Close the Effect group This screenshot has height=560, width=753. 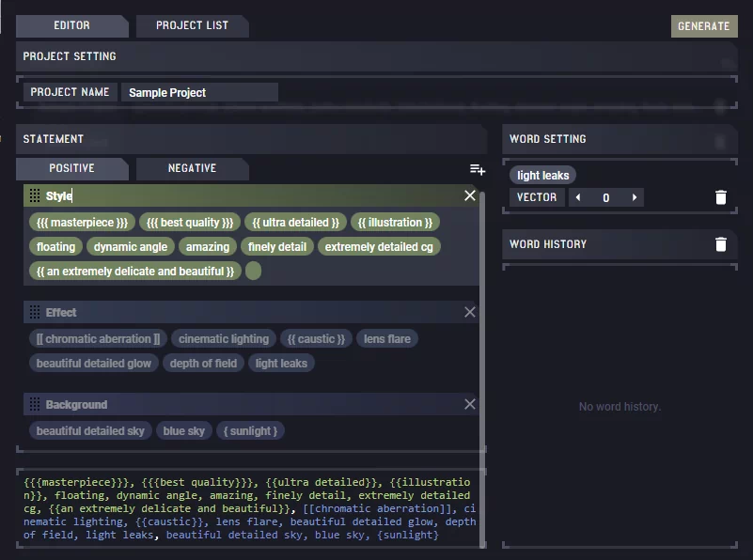470,312
